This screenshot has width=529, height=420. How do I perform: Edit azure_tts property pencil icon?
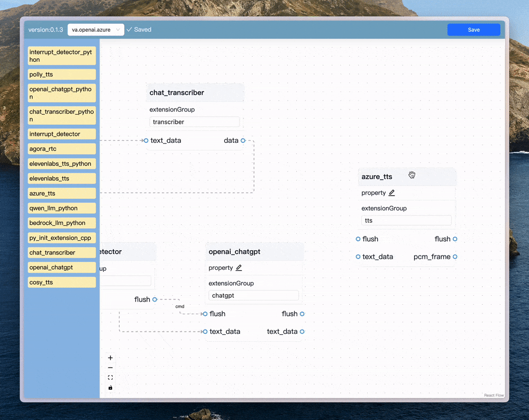pyautogui.click(x=391, y=193)
